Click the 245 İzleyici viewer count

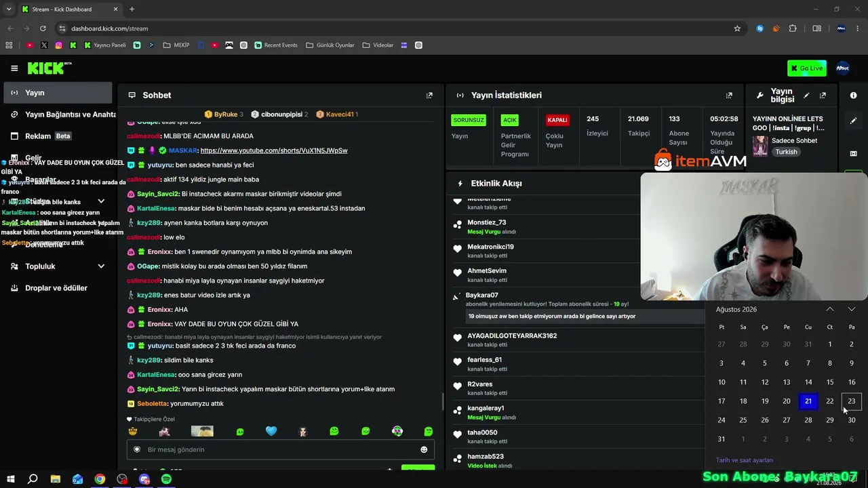click(x=597, y=126)
